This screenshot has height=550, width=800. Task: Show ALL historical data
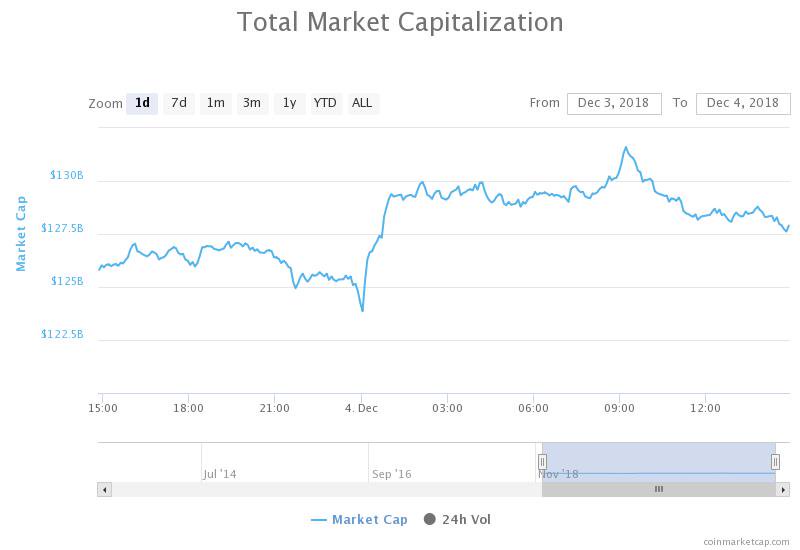[362, 103]
